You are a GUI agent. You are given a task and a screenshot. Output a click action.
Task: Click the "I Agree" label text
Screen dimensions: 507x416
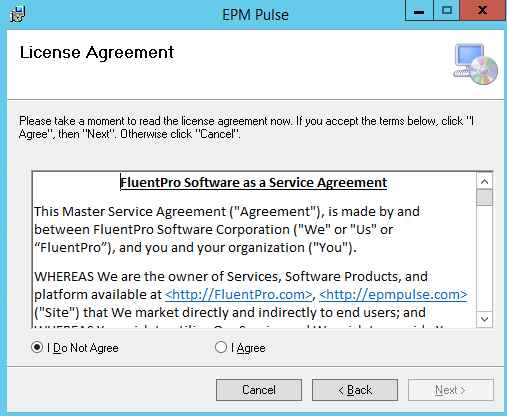[x=248, y=348]
